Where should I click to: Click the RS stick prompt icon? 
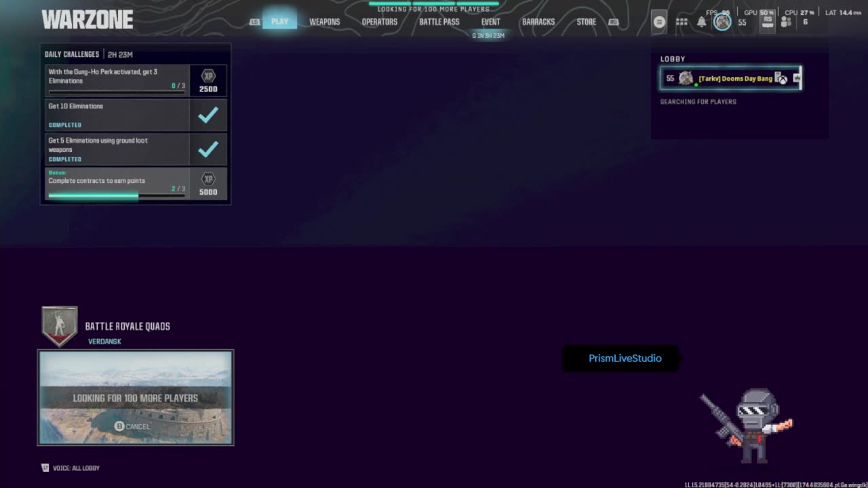pos(768,22)
